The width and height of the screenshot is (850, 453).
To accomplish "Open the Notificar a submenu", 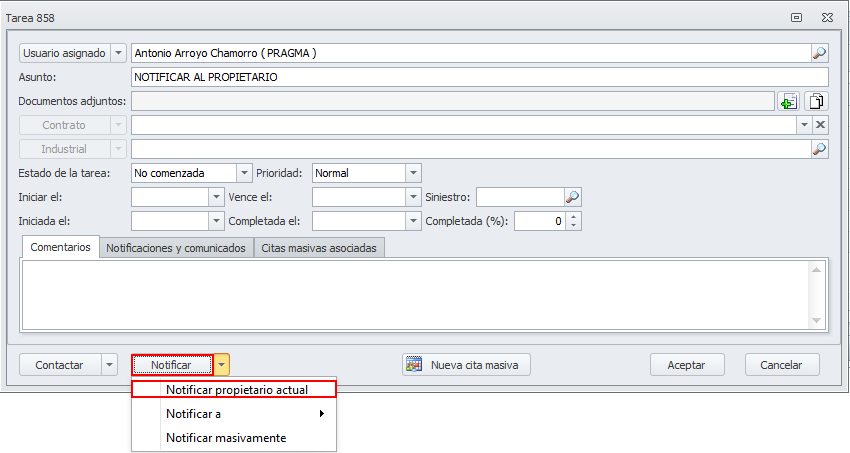I will tap(234, 413).
